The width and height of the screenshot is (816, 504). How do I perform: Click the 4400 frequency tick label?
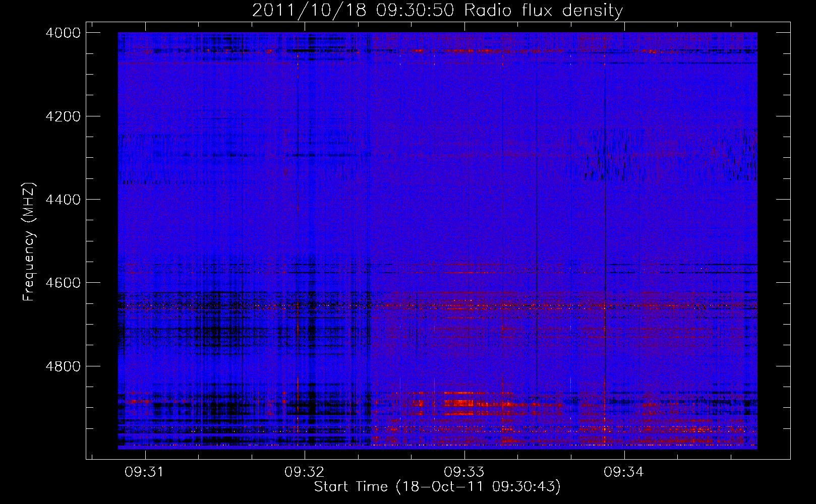[63, 200]
